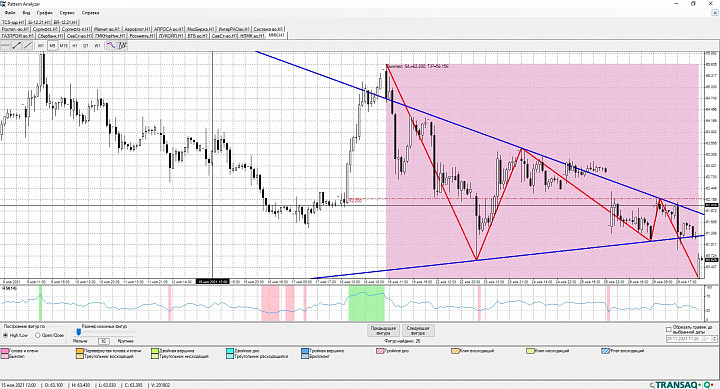Open the Сервис menu
Image resolution: width=720 pixels, height=389 pixels.
67,13
